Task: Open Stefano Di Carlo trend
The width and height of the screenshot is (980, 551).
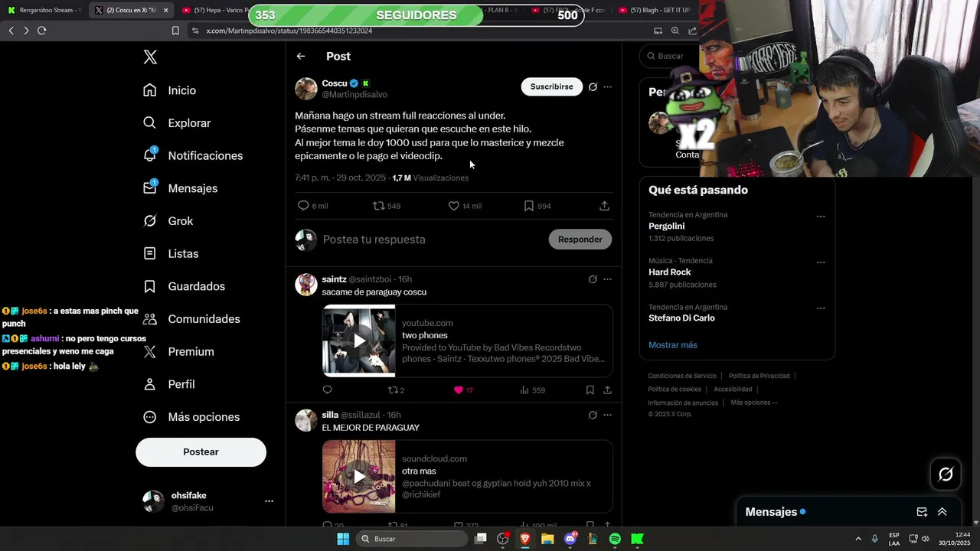Action: pos(681,318)
